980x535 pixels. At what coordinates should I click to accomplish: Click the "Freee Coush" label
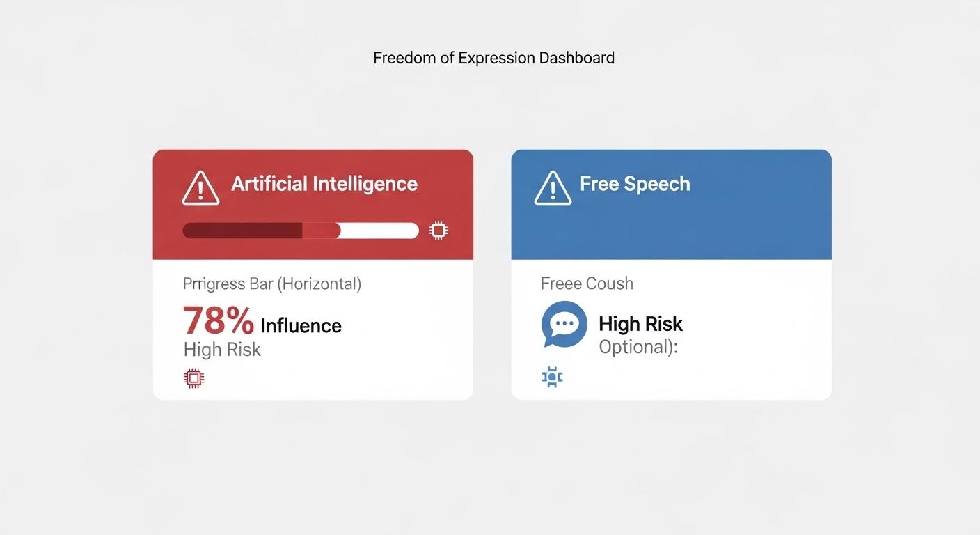point(587,284)
